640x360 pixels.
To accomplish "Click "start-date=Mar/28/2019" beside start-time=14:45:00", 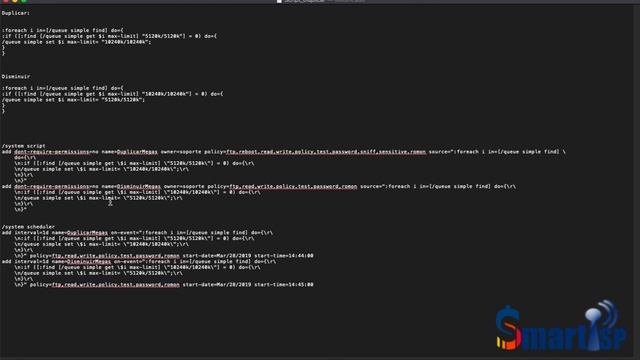I will (217, 284).
